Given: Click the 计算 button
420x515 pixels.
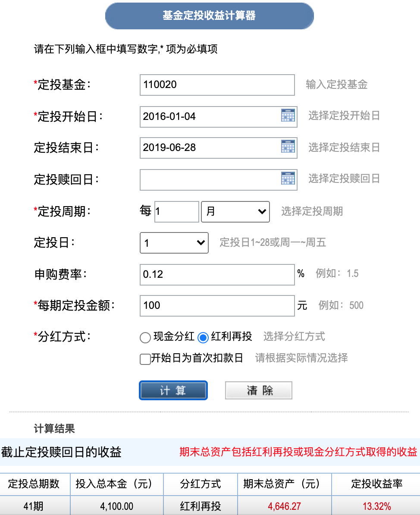Looking at the screenshot, I should tap(173, 390).
